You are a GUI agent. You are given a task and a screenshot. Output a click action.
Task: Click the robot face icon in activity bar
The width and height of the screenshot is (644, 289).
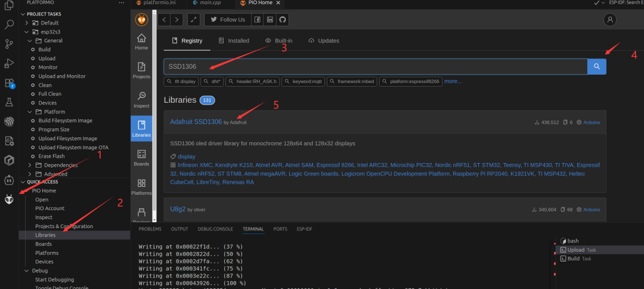coord(9,180)
